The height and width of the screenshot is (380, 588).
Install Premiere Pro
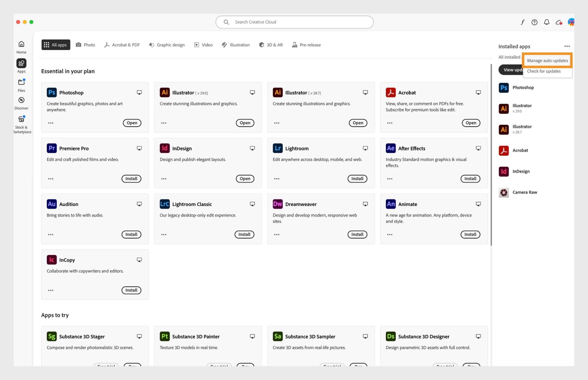click(131, 179)
